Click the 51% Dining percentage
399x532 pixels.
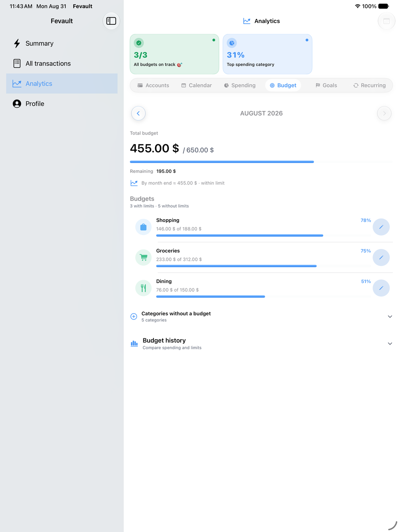[x=366, y=282]
